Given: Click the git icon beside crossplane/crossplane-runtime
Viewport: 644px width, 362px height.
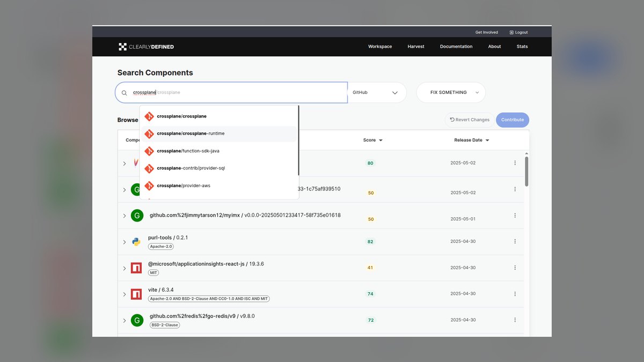Looking at the screenshot, I should 149,134.
